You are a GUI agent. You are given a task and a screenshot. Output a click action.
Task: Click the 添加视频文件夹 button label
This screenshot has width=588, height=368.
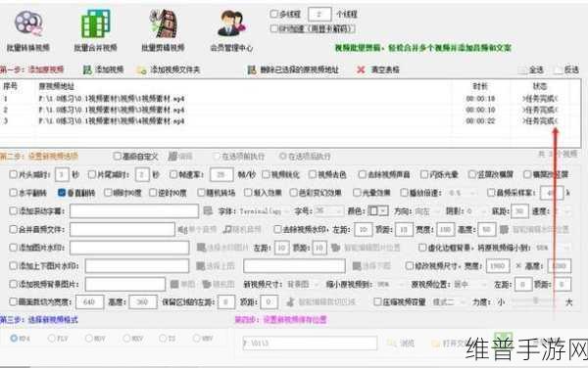175,70
